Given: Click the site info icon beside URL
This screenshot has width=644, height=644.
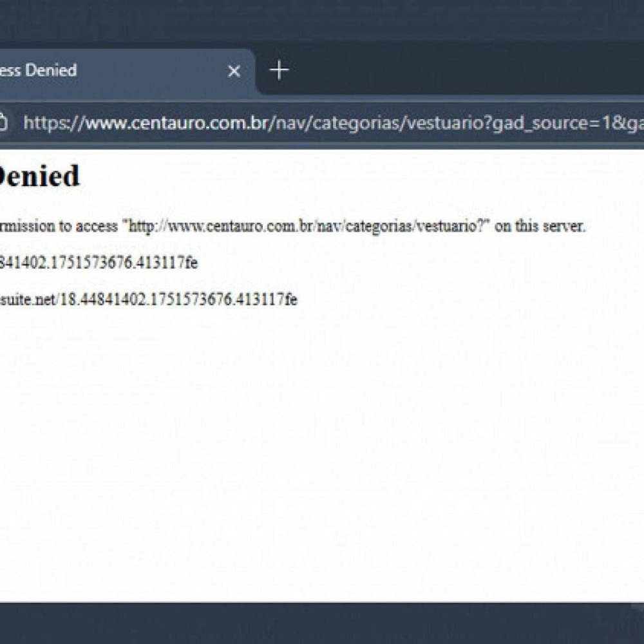Looking at the screenshot, I should click(x=3, y=122).
